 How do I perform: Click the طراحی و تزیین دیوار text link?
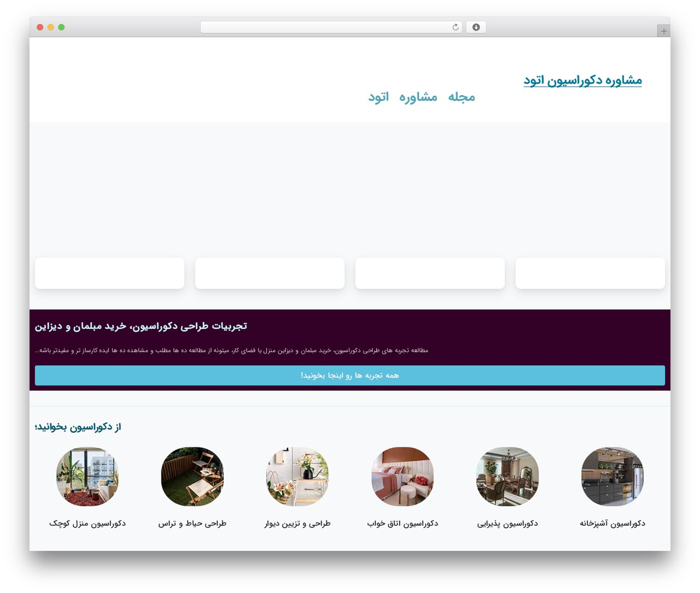pyautogui.click(x=297, y=524)
